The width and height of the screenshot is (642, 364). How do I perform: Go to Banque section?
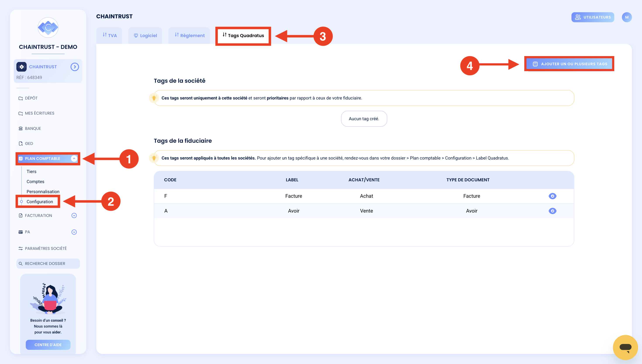[x=33, y=129]
